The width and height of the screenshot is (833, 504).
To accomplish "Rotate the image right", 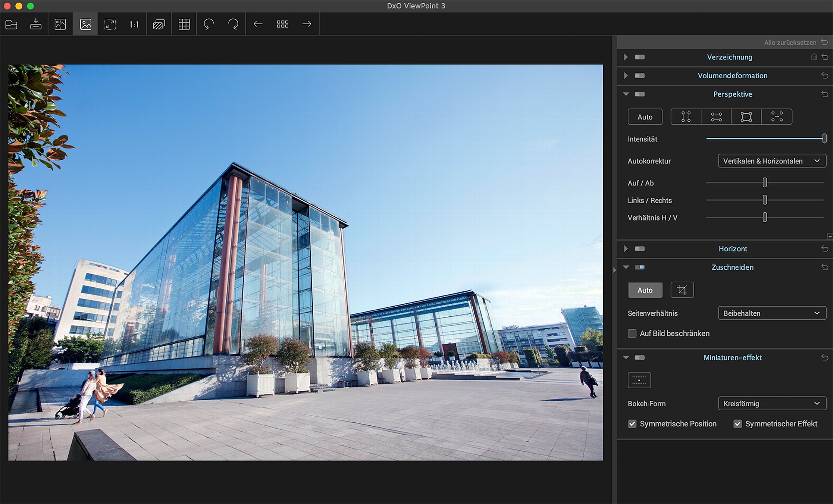I will [233, 24].
